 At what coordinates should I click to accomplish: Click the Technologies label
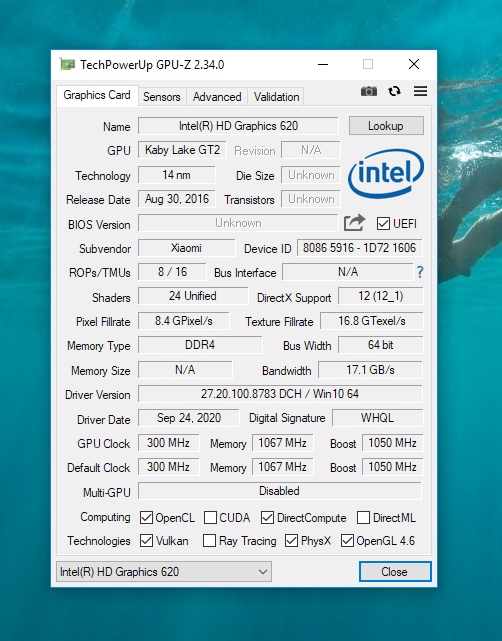[99, 541]
